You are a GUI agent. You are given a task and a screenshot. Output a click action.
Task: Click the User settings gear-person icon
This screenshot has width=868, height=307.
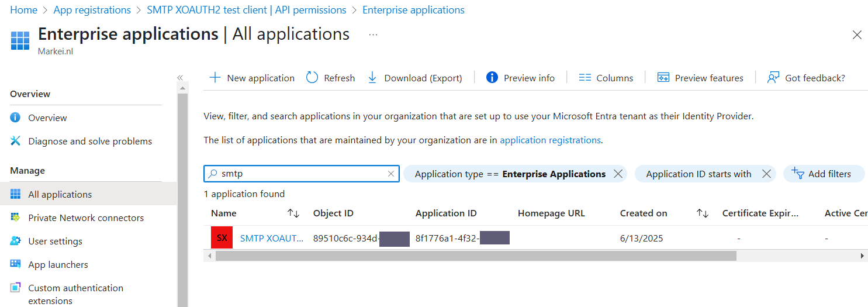(x=16, y=241)
